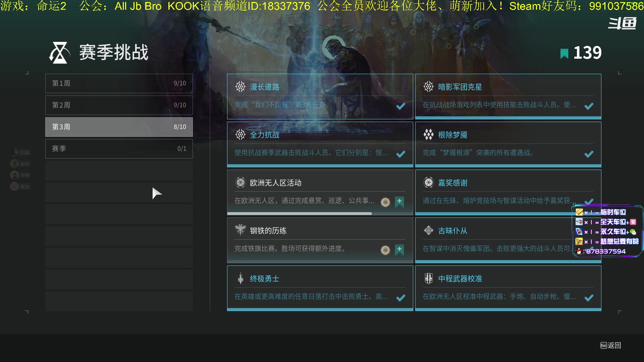The image size is (644, 362).
Task: Select the 第2周 week tab
Action: [x=119, y=105]
